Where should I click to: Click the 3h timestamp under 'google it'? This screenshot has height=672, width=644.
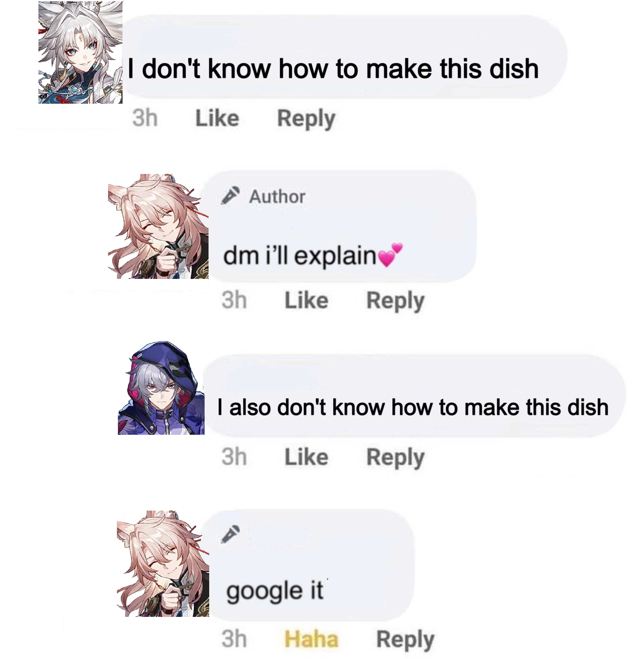point(234,639)
